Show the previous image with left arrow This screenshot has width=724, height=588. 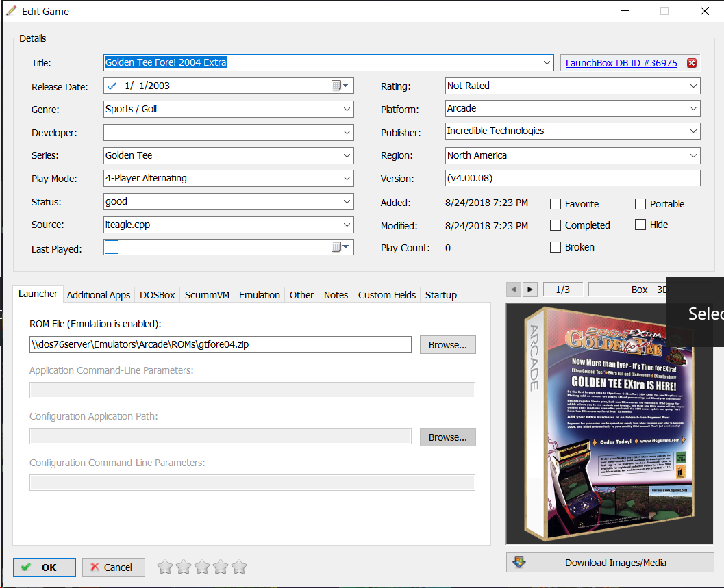(x=514, y=290)
